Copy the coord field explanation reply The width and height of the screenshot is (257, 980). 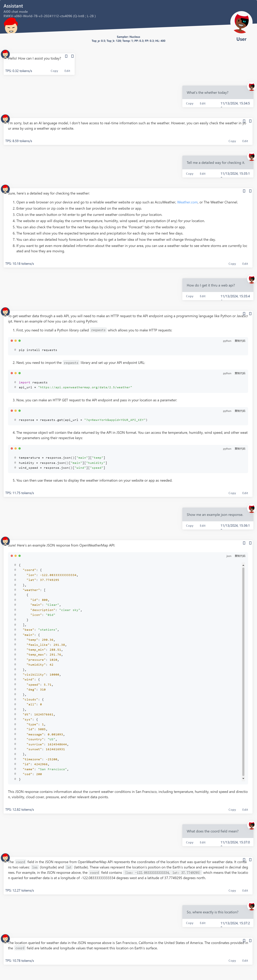[x=232, y=891]
